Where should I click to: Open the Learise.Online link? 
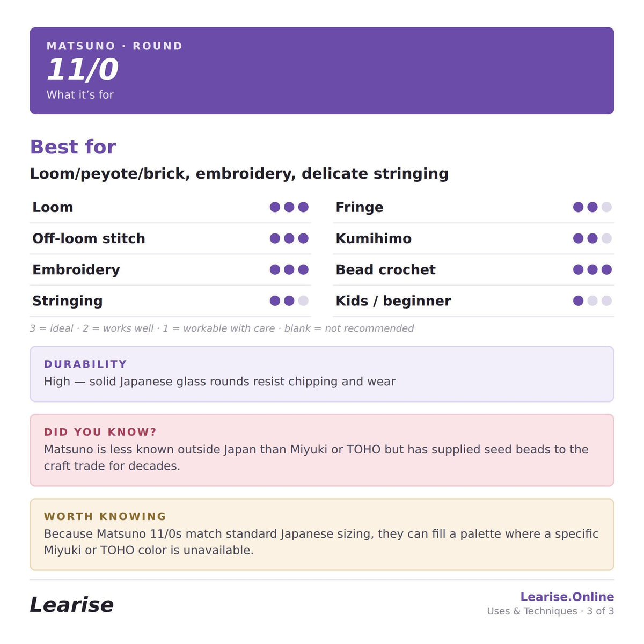567,597
